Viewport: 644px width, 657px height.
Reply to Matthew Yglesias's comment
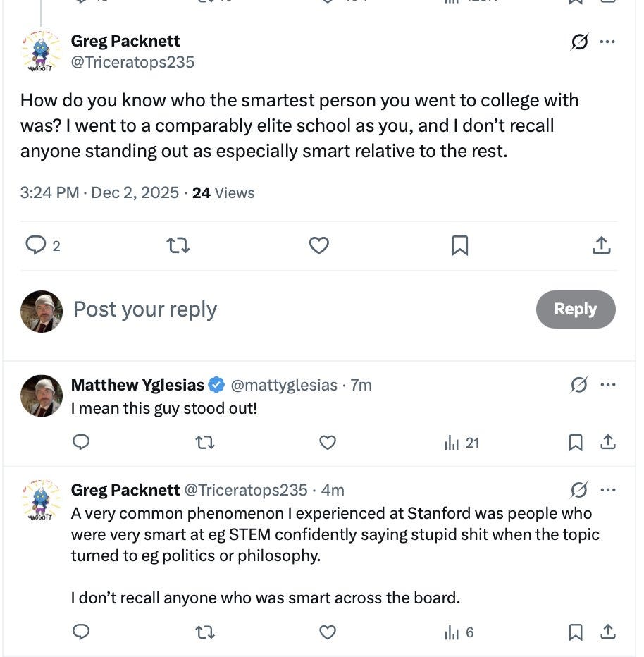(81, 443)
